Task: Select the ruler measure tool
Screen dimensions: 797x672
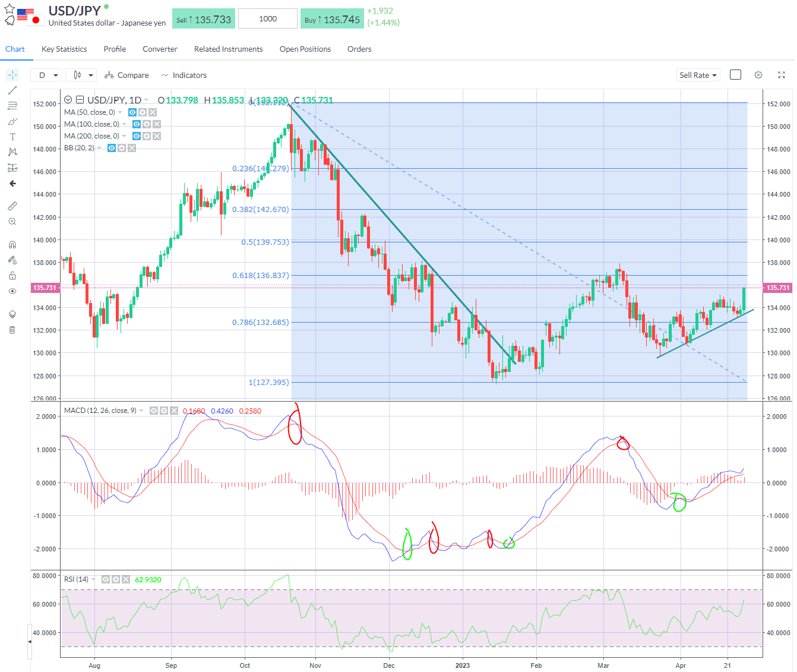Action: pos(12,206)
